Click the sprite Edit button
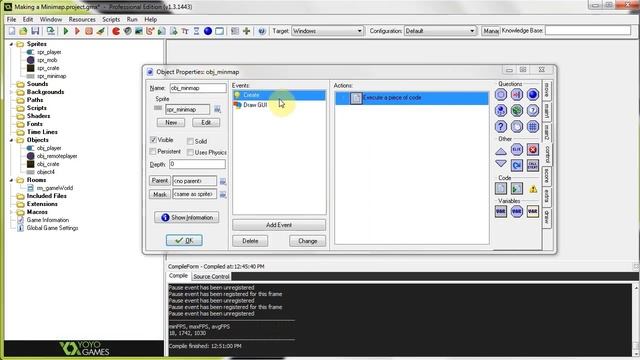This screenshot has height=360, width=640. pyautogui.click(x=206, y=122)
